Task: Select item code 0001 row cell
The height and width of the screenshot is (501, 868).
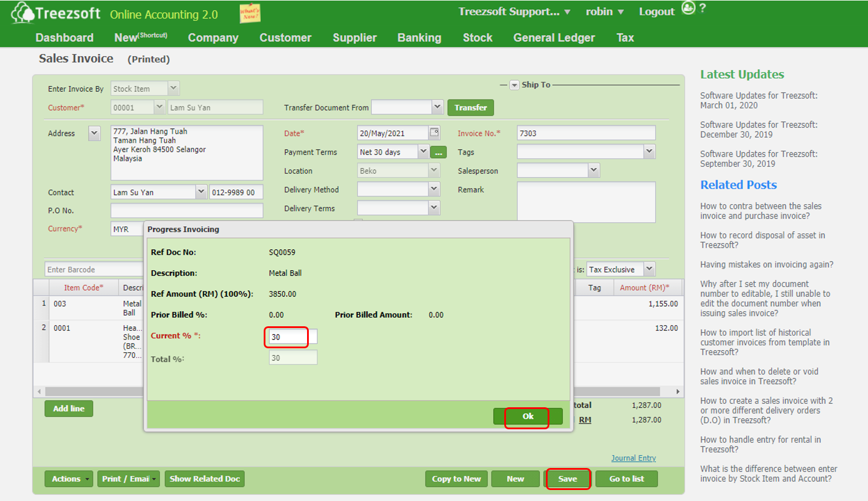Action: (84, 341)
